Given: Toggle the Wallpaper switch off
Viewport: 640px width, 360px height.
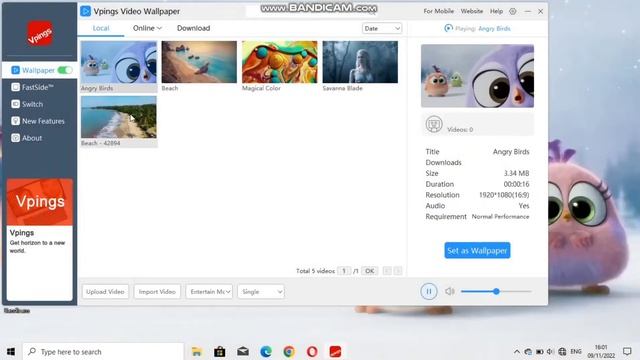Looking at the screenshot, I should point(65,70).
